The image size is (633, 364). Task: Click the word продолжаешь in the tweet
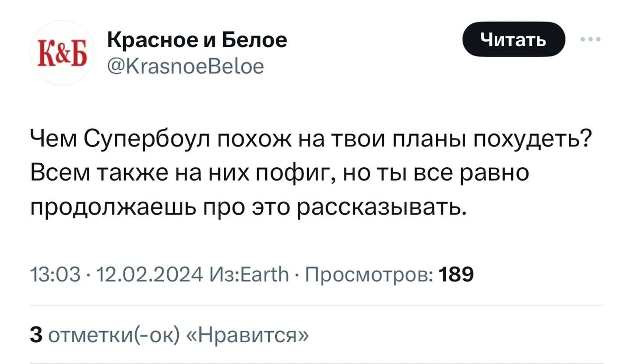(113, 207)
